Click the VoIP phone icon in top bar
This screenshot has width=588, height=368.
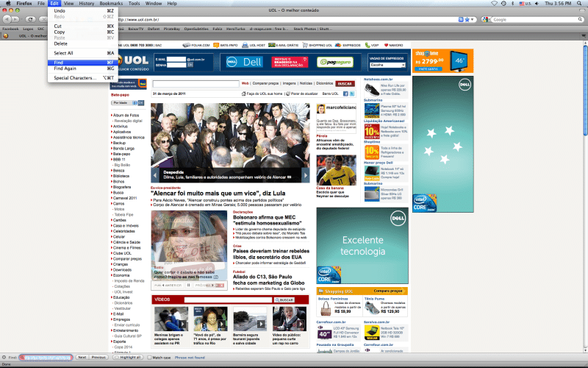tap(367, 45)
